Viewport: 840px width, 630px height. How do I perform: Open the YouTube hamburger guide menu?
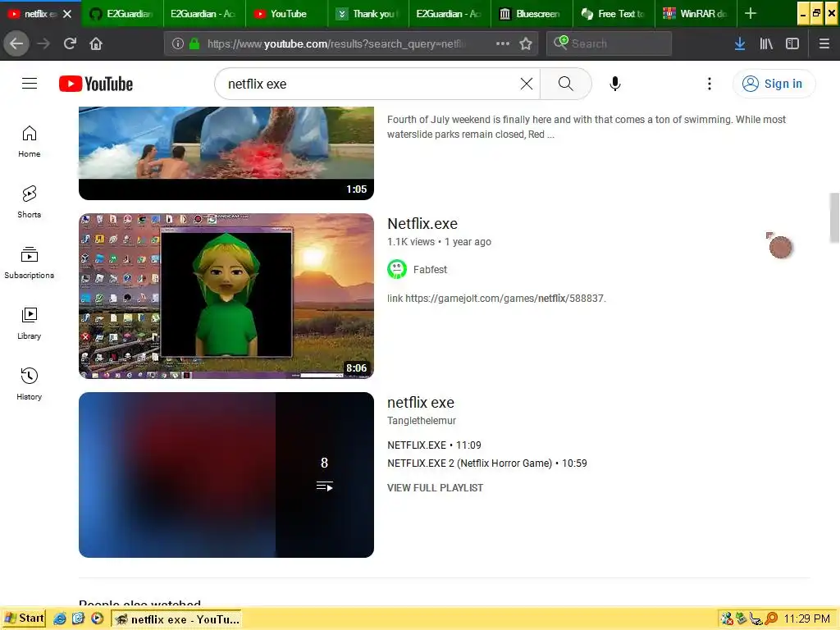(x=30, y=84)
